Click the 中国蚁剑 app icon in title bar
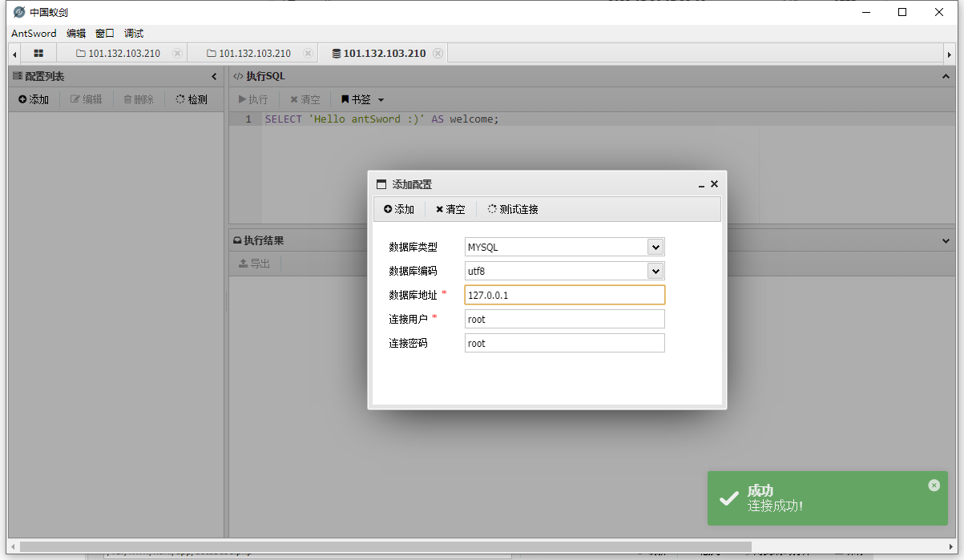Screen dimensions: 964x560 click(19, 12)
